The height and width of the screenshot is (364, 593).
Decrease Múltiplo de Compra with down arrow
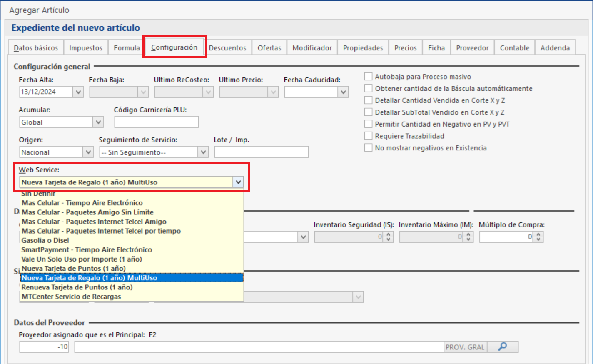tap(538, 239)
